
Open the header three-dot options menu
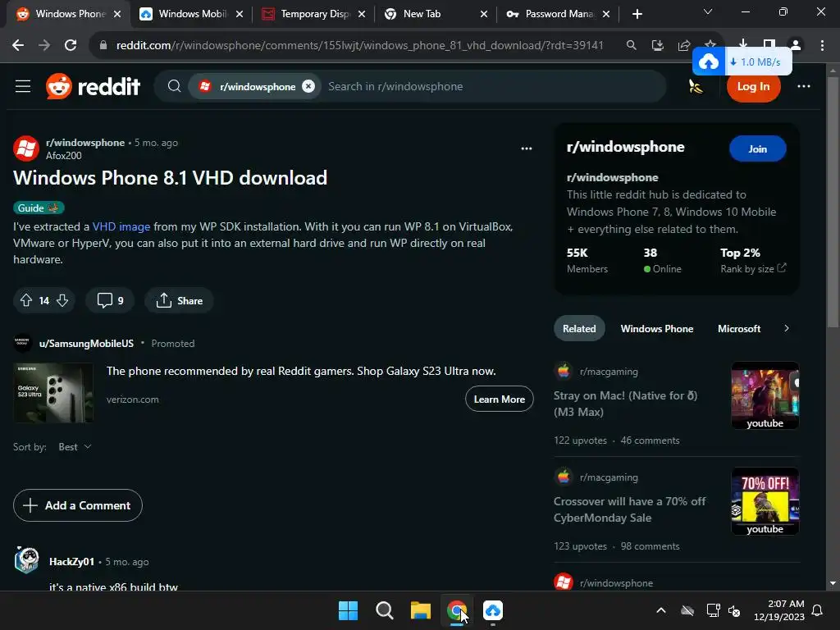point(804,86)
